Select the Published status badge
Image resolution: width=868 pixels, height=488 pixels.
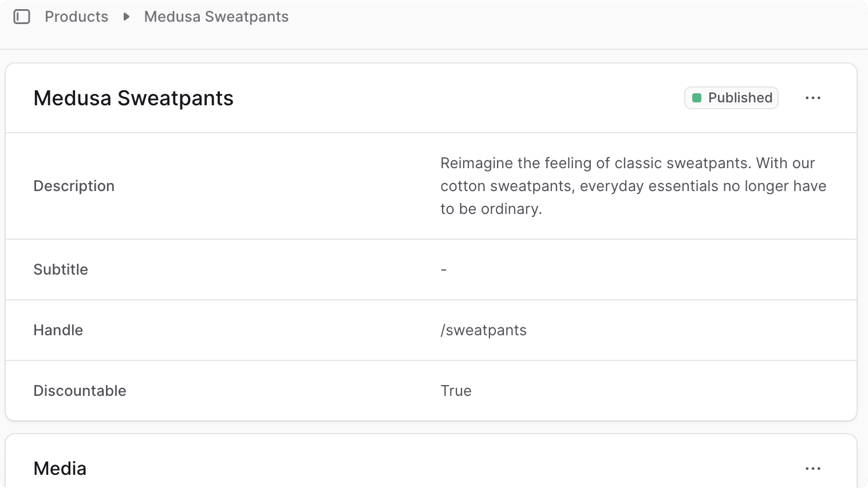pyautogui.click(x=731, y=98)
